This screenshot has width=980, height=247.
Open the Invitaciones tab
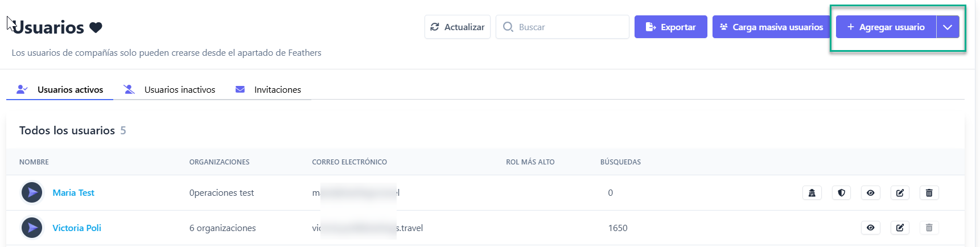(x=277, y=90)
